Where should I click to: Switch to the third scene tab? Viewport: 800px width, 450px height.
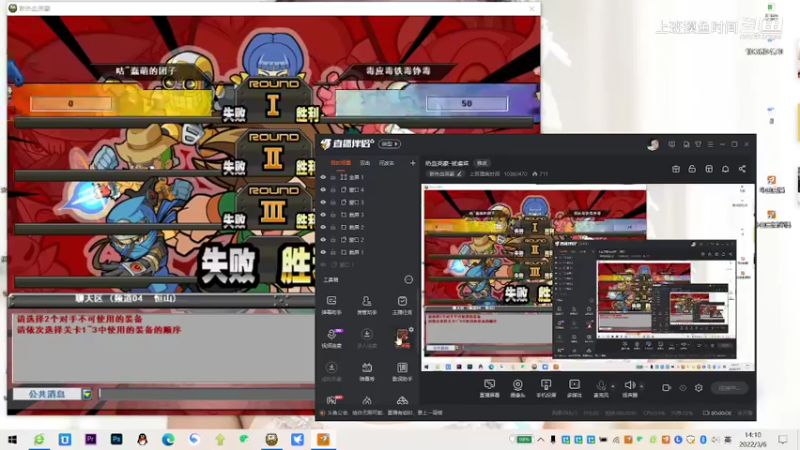click(386, 163)
